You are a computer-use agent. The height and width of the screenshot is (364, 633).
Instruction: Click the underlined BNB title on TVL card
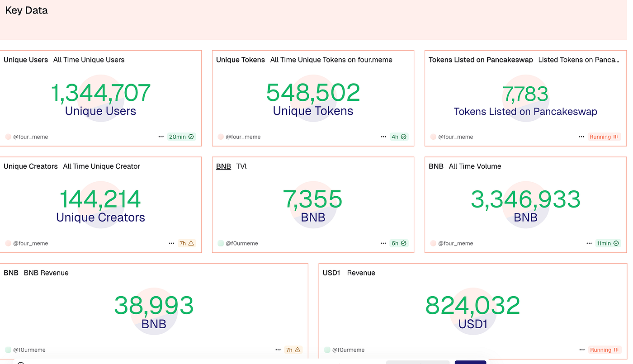tap(223, 166)
